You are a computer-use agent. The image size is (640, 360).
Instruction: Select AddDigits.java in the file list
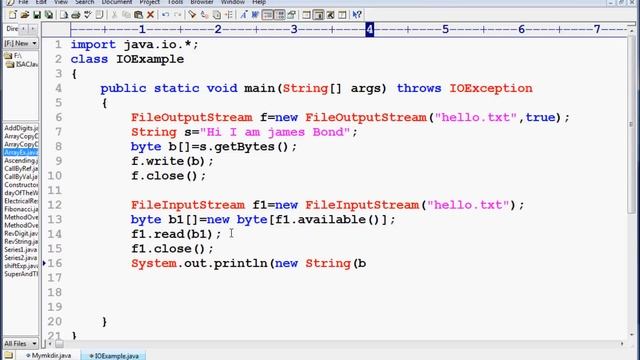coord(21,128)
